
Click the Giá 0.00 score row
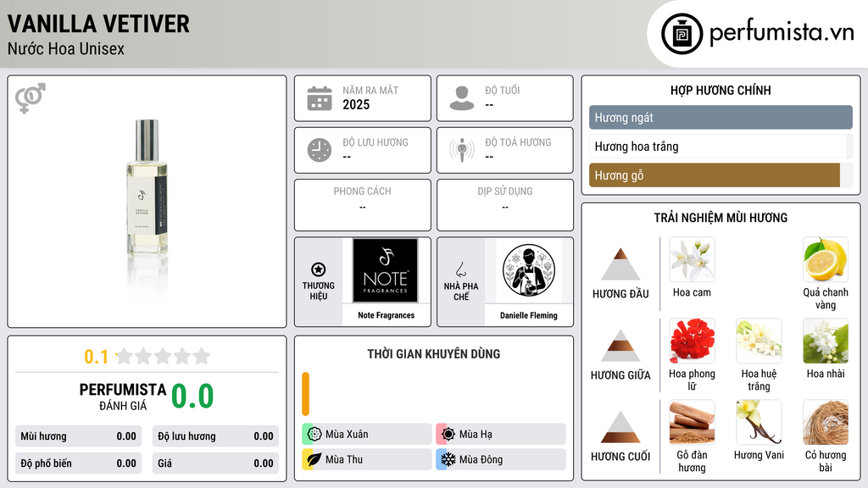(215, 463)
